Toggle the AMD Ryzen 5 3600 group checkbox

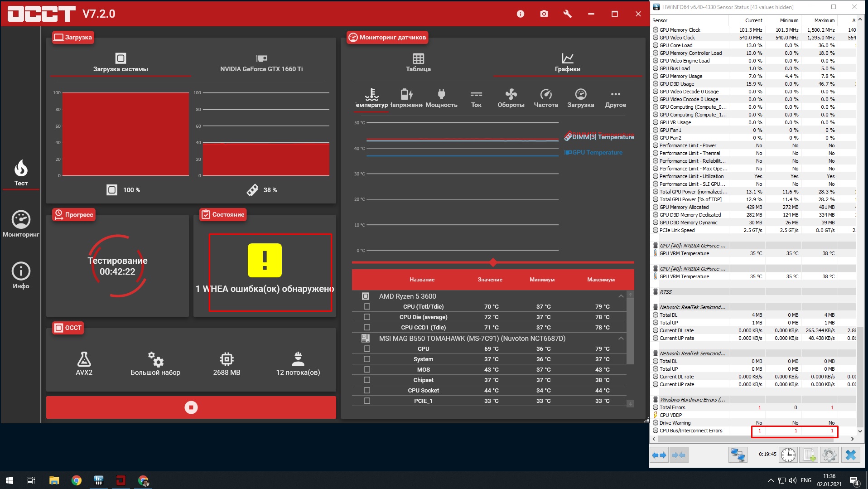[366, 296]
